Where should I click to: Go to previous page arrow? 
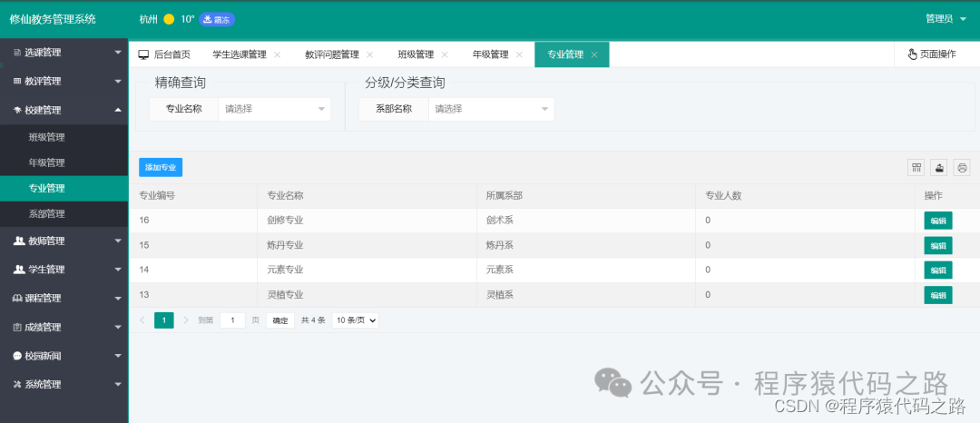point(142,320)
